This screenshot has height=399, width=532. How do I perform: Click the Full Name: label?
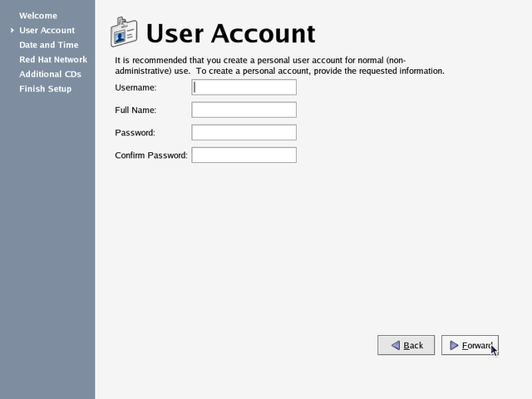click(x=135, y=110)
